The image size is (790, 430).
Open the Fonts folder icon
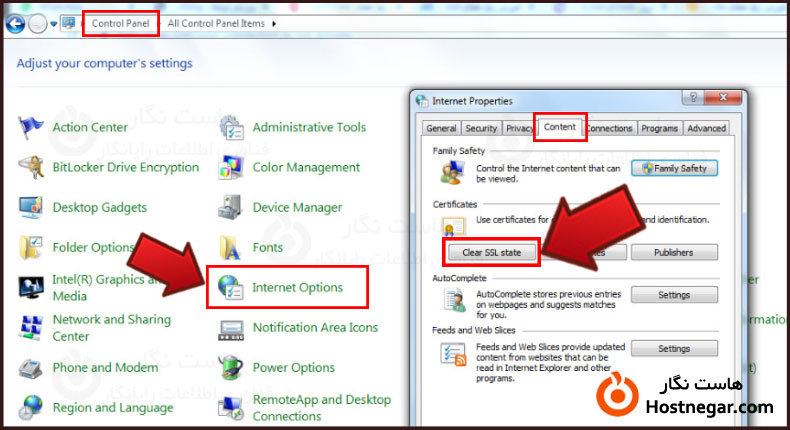pos(232,247)
